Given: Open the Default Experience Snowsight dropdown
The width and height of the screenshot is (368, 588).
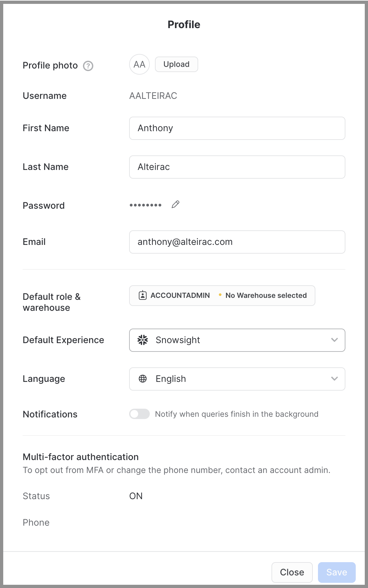Looking at the screenshot, I should [x=237, y=340].
